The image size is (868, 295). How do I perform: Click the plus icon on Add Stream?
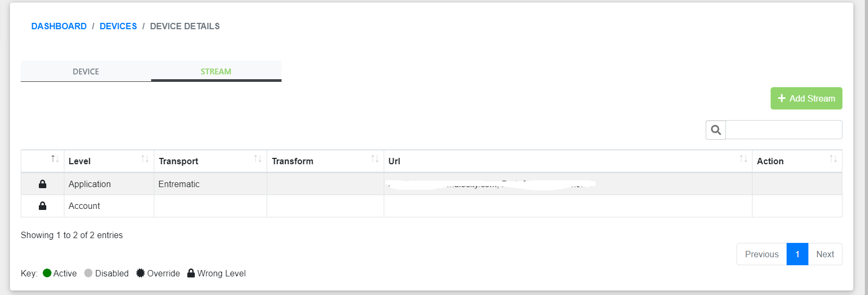782,98
